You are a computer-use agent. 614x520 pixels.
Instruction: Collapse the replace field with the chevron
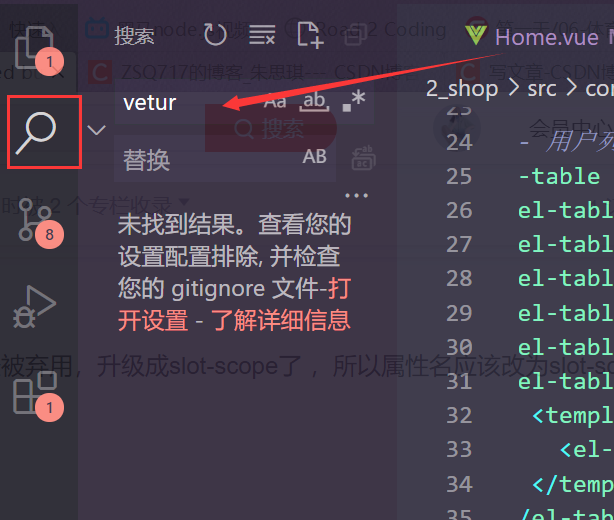(96, 130)
